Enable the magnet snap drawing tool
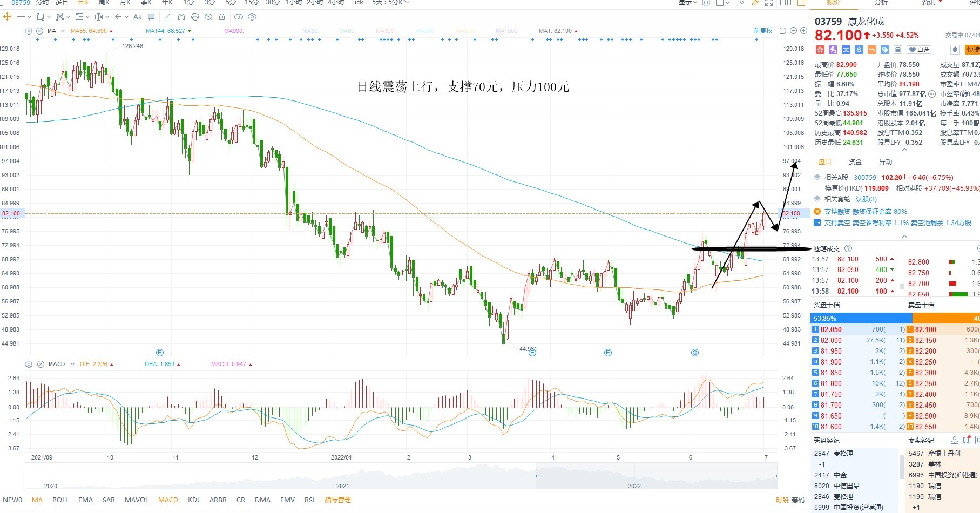 181,17
